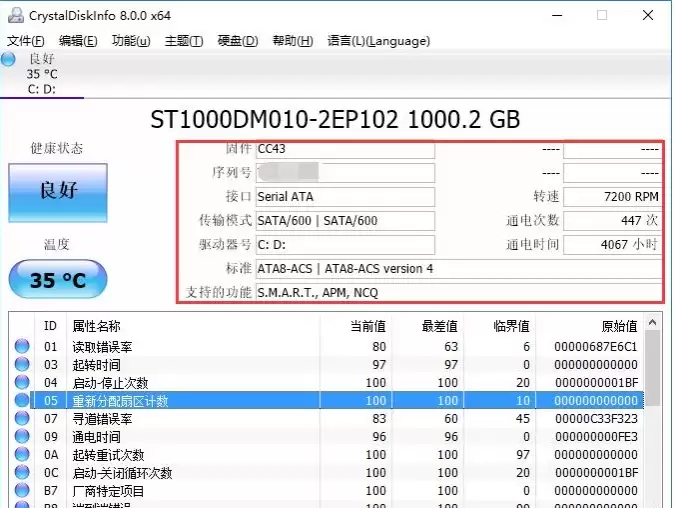This screenshot has width=675, height=508.
Task: Click the 当前值 column header
Action: pos(356,326)
